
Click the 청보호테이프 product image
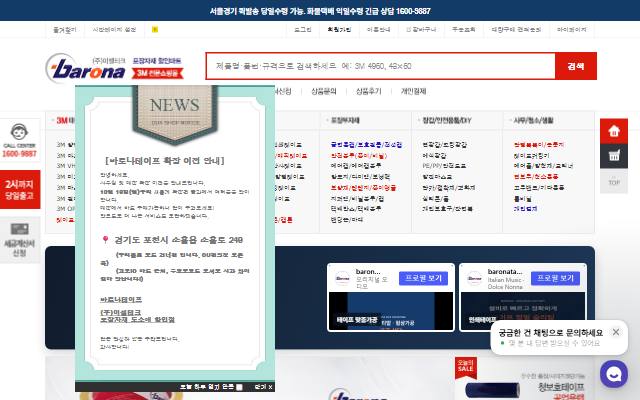point(492,390)
